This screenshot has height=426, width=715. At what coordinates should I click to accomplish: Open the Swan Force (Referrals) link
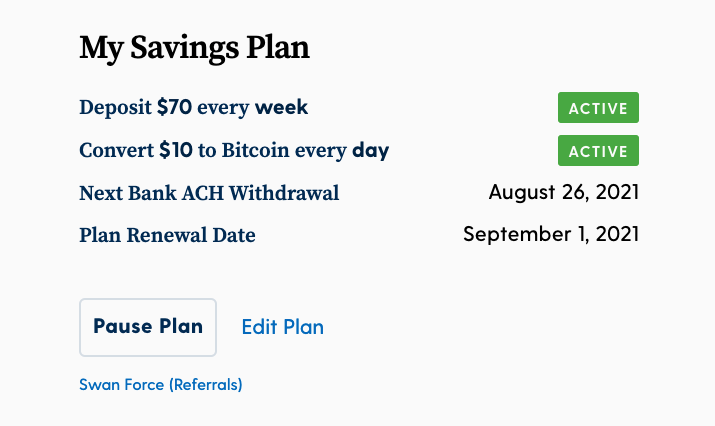point(160,384)
